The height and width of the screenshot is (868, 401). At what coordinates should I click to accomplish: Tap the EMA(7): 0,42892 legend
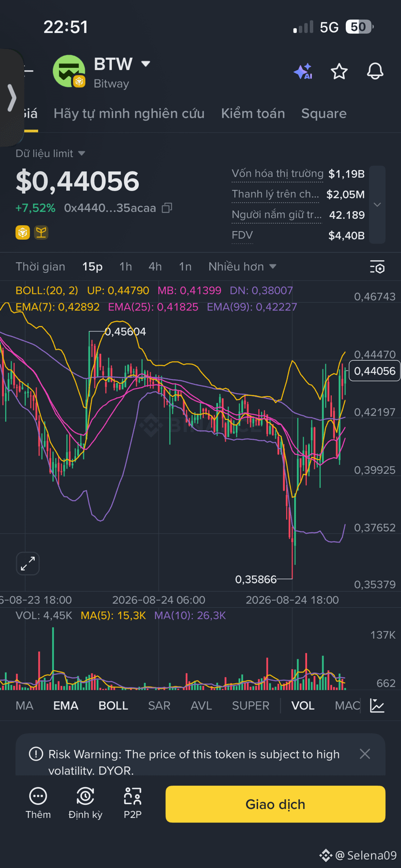tap(58, 307)
